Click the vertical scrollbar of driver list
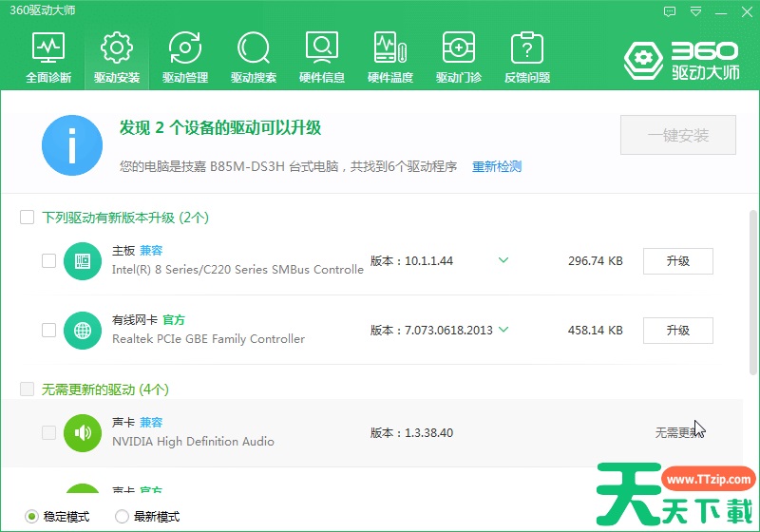760x532 pixels. (x=753, y=285)
